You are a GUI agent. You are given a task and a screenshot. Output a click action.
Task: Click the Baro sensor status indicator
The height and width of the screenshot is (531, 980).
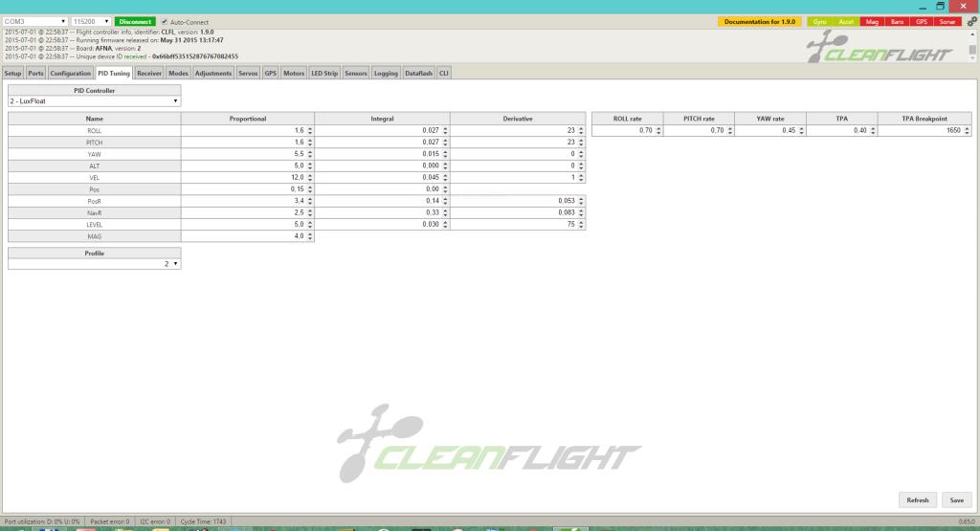(897, 21)
